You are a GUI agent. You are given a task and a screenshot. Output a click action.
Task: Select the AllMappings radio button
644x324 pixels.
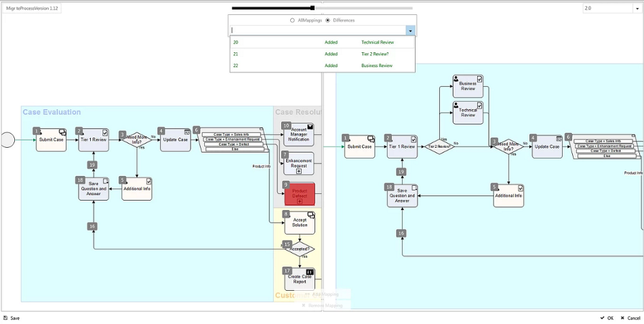[x=292, y=20]
